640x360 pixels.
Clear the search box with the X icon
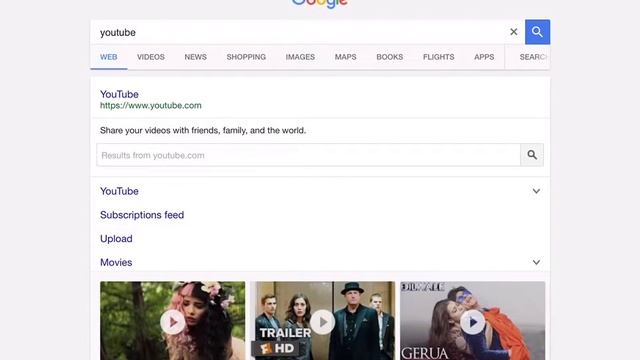pyautogui.click(x=513, y=32)
